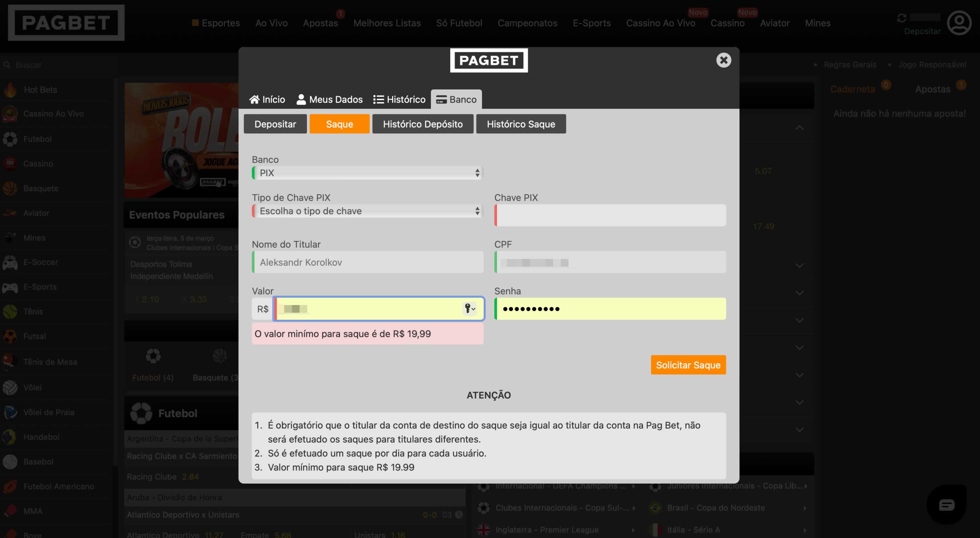Click the Hot Bets flame icon
The image size is (980, 538).
10,90
